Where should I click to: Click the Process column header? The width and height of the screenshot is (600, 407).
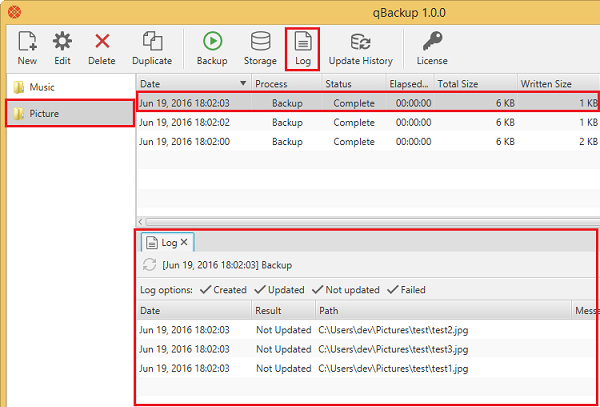[286, 83]
